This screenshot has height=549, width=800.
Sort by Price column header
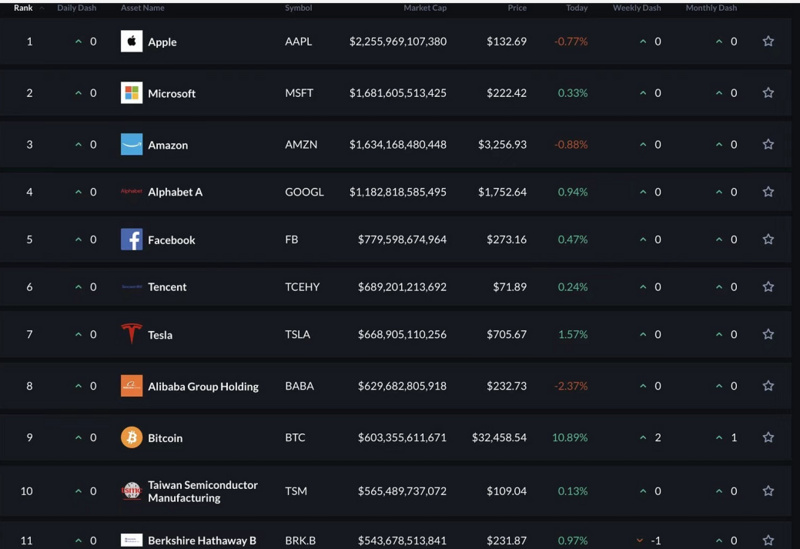(x=517, y=8)
